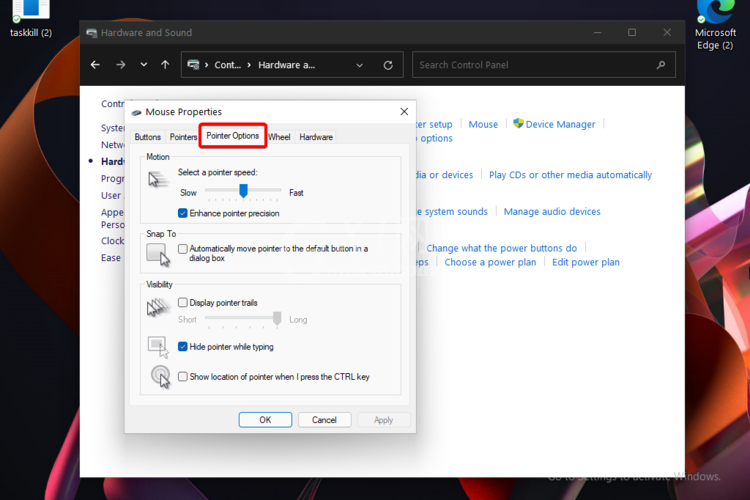
Task: Uncheck Enhance pointer precision
Action: click(x=183, y=213)
